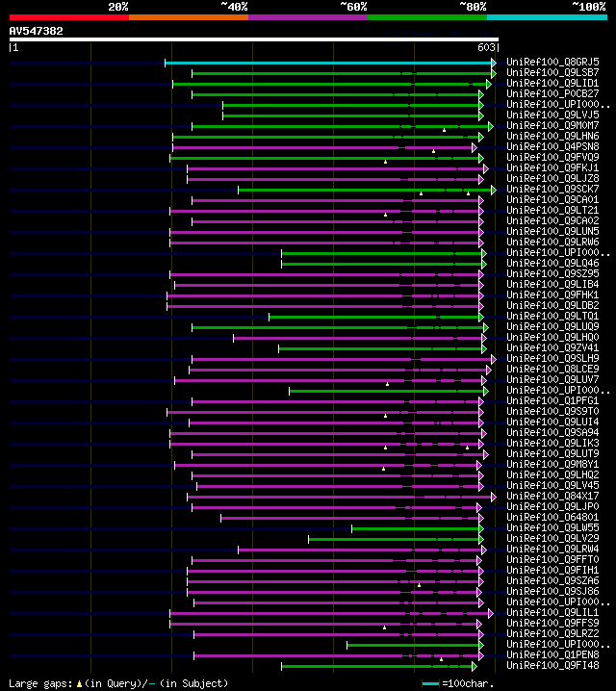Screen dimensions: 616x691
Task: Select the UniRef100_Q9LUT9 label
Action: (552, 453)
